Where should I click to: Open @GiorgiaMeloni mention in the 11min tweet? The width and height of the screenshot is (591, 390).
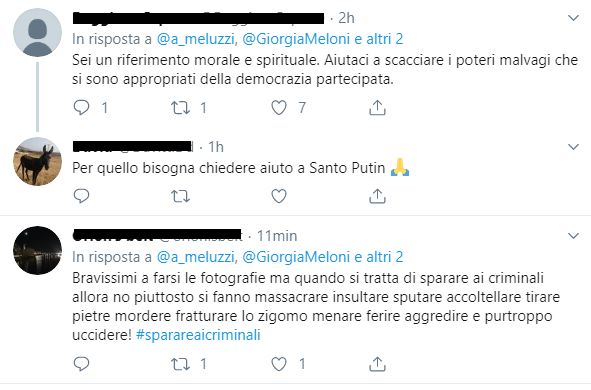coord(296,257)
